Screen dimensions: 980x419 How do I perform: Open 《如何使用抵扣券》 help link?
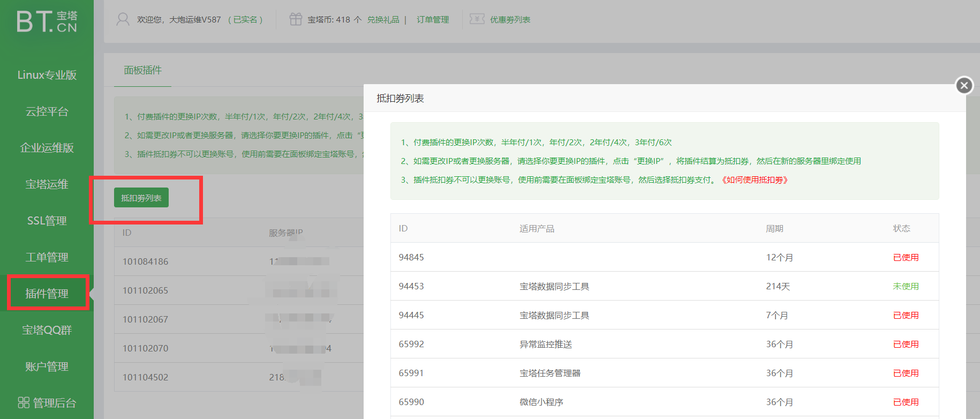coord(755,180)
